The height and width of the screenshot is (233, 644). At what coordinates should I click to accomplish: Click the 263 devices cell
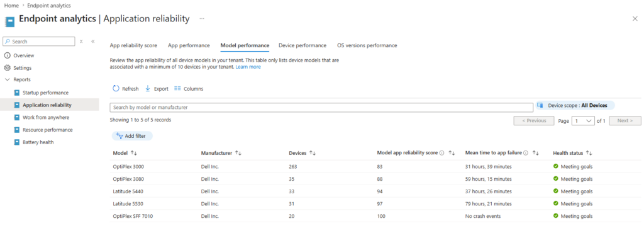[293, 166]
